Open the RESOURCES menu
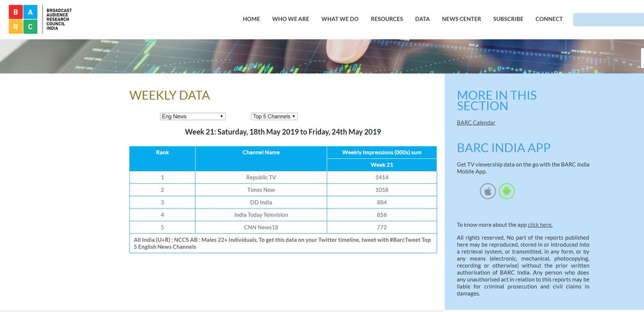The image size is (644, 312). tap(387, 19)
